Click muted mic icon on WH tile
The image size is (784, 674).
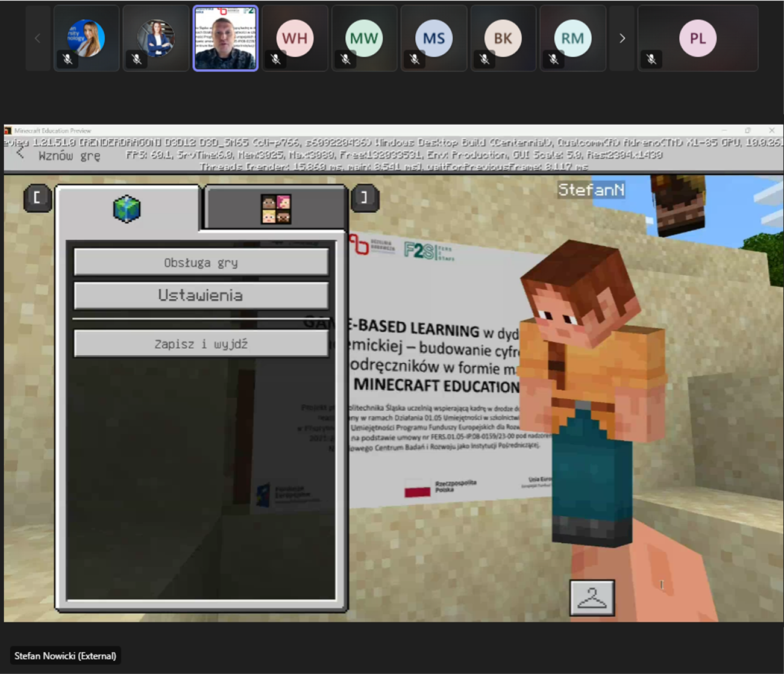pyautogui.click(x=276, y=59)
